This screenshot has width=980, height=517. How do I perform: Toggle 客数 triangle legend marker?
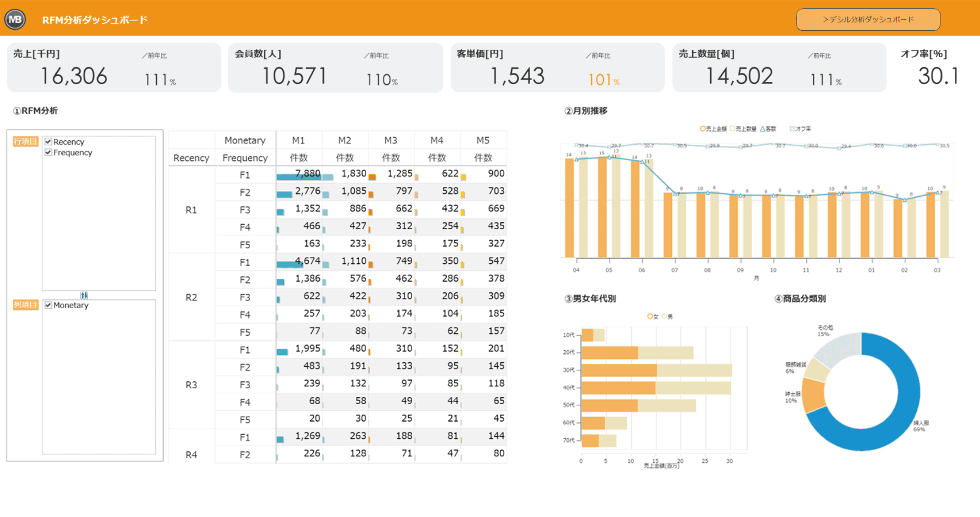[x=762, y=129]
